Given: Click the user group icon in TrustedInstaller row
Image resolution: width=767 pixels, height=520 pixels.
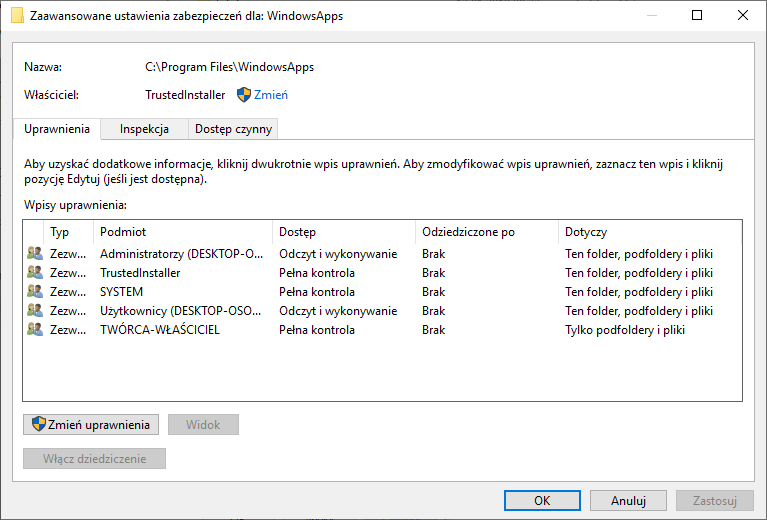Looking at the screenshot, I should [x=35, y=272].
